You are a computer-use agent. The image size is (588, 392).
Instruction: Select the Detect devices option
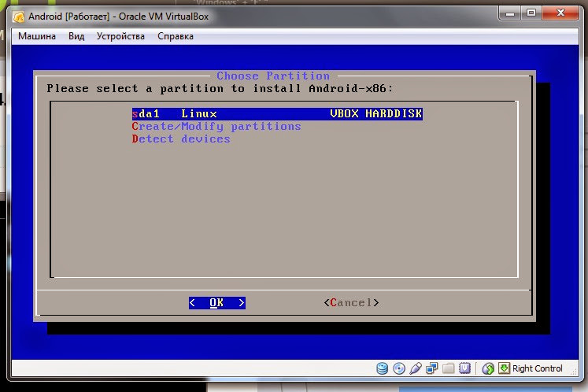(181, 139)
